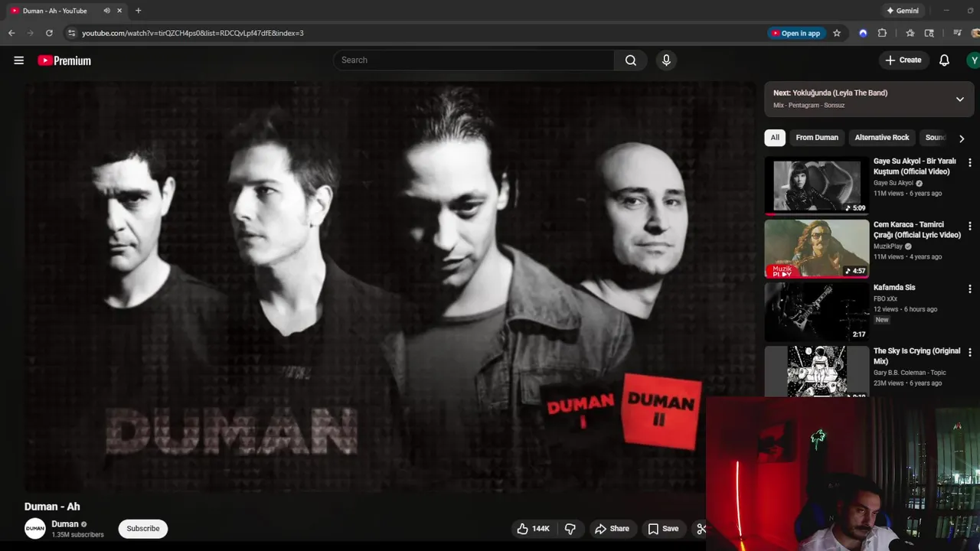The height and width of the screenshot is (551, 980).
Task: Close the Duman - Ah YouTube tab
Action: tap(119, 11)
